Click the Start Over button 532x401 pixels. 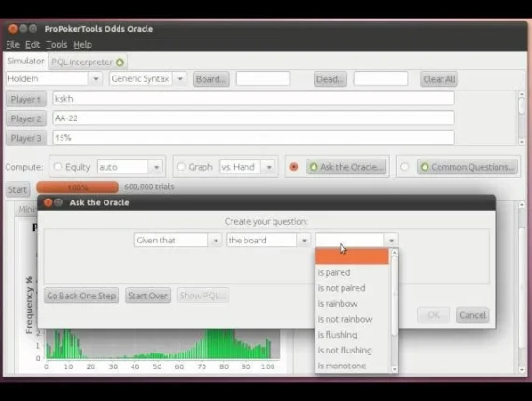point(147,296)
